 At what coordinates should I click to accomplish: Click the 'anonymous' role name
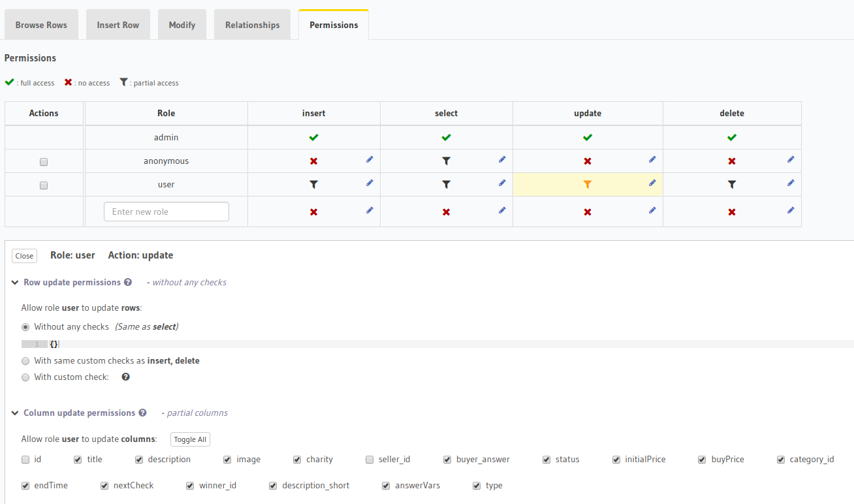coord(166,161)
